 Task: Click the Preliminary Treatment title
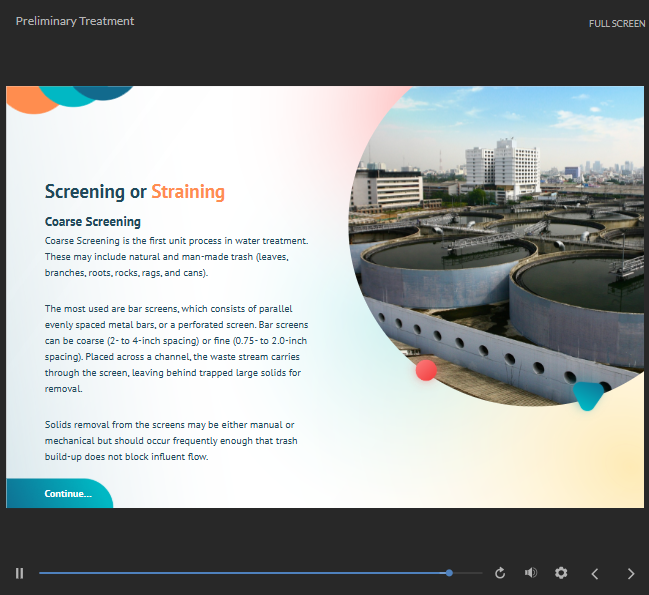[75, 21]
